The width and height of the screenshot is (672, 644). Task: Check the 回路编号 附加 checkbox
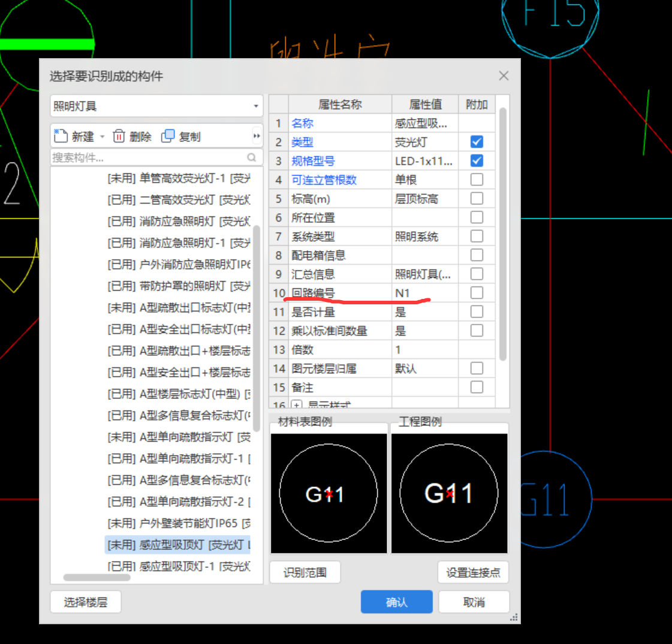(477, 292)
